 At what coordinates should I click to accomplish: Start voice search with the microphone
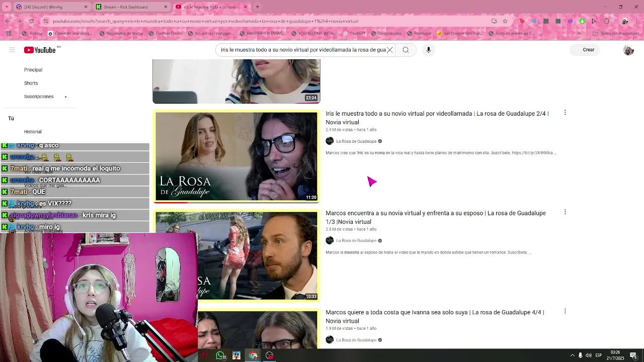pyautogui.click(x=429, y=50)
